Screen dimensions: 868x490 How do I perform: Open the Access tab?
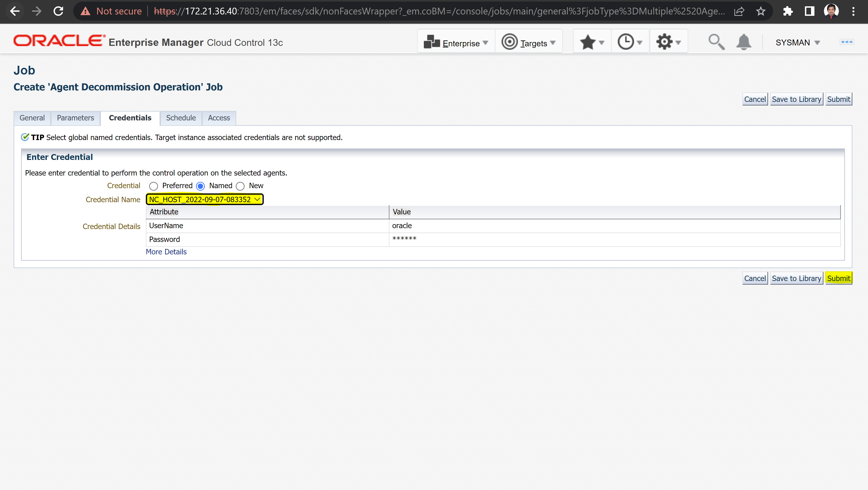click(x=219, y=118)
